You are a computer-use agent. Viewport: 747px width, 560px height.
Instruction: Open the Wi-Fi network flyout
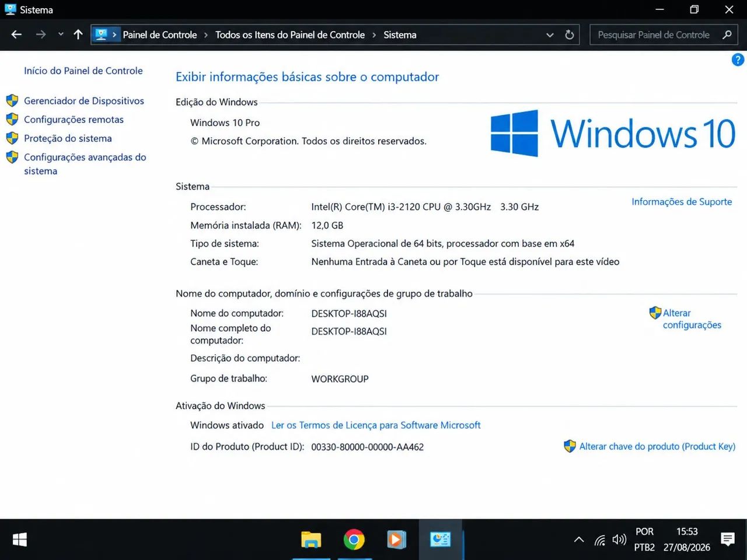[600, 540]
